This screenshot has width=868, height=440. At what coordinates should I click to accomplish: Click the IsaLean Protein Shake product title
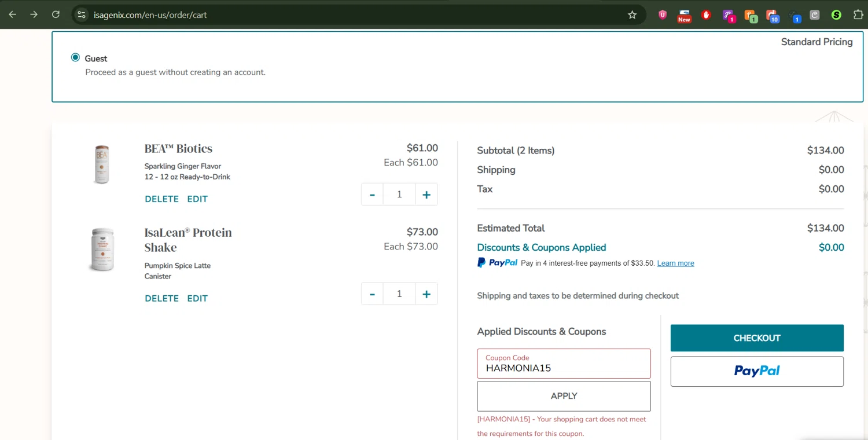click(188, 240)
